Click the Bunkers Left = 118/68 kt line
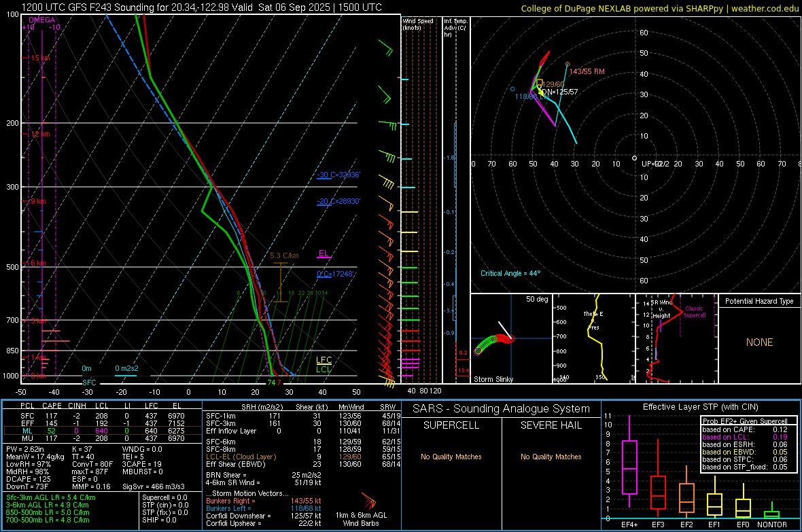802x532 pixels. pos(264,508)
